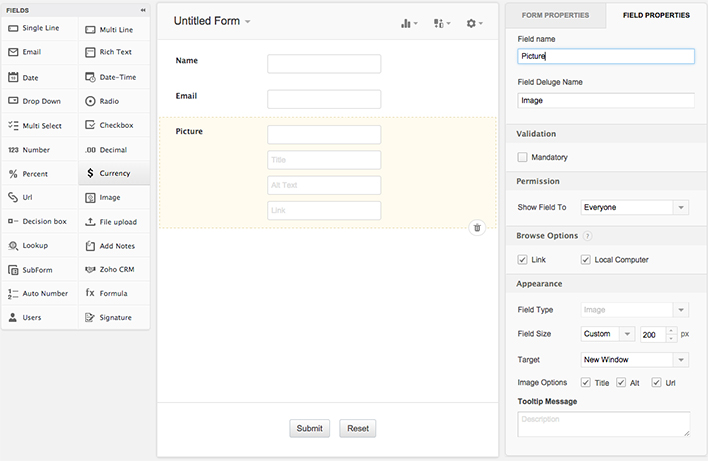Uncheck the Local Computer browse option
Screen dimensions: 708x461
coord(586,260)
